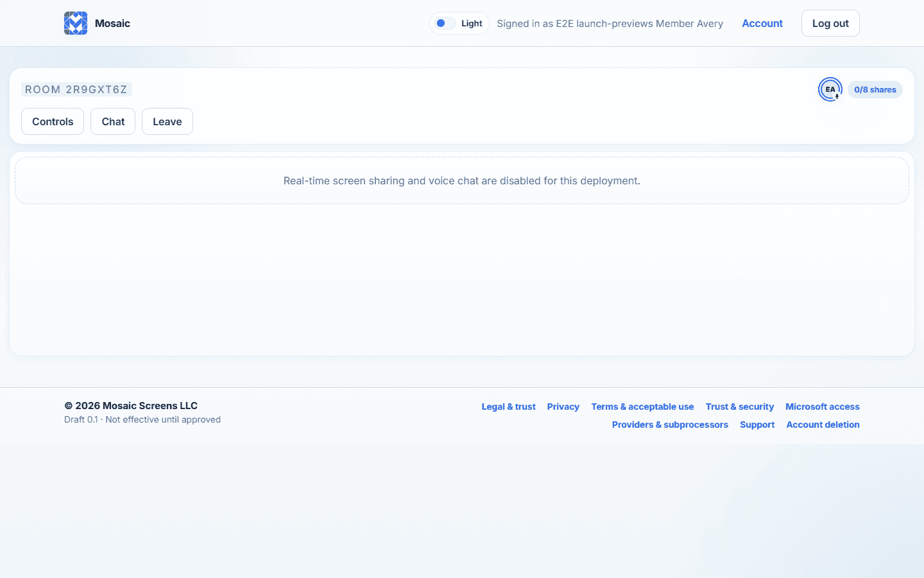Open the Controls panel

click(53, 121)
